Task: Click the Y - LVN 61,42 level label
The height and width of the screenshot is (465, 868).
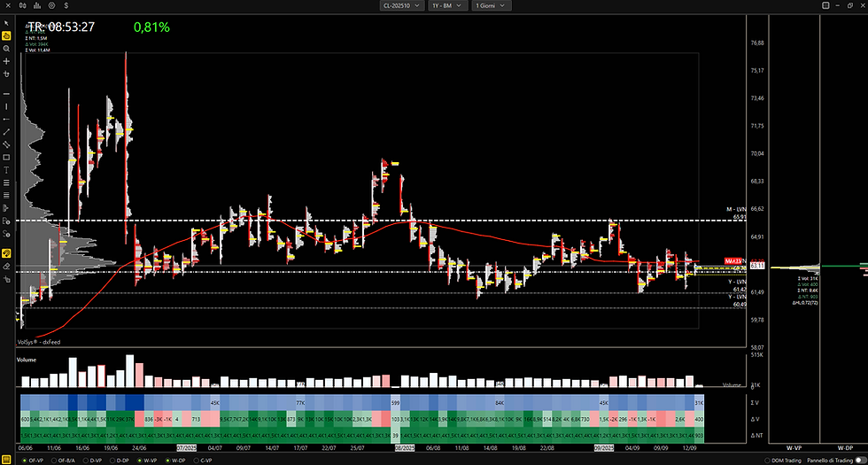Action: pyautogui.click(x=739, y=286)
